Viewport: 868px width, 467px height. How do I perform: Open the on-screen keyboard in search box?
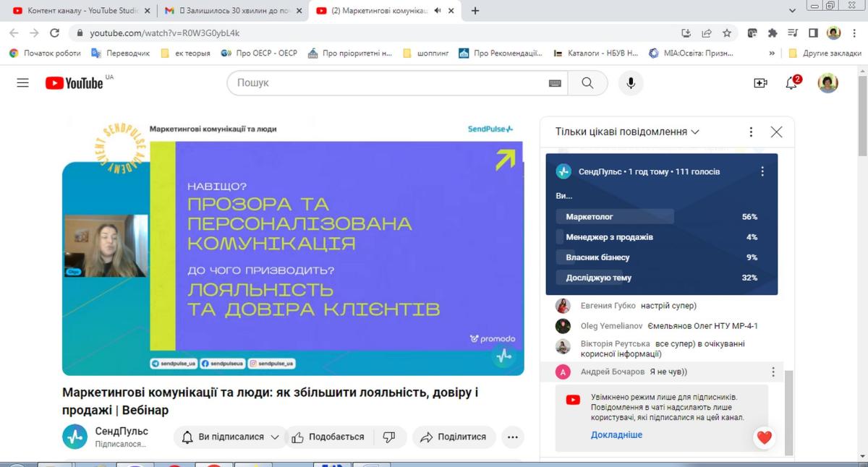(x=555, y=83)
